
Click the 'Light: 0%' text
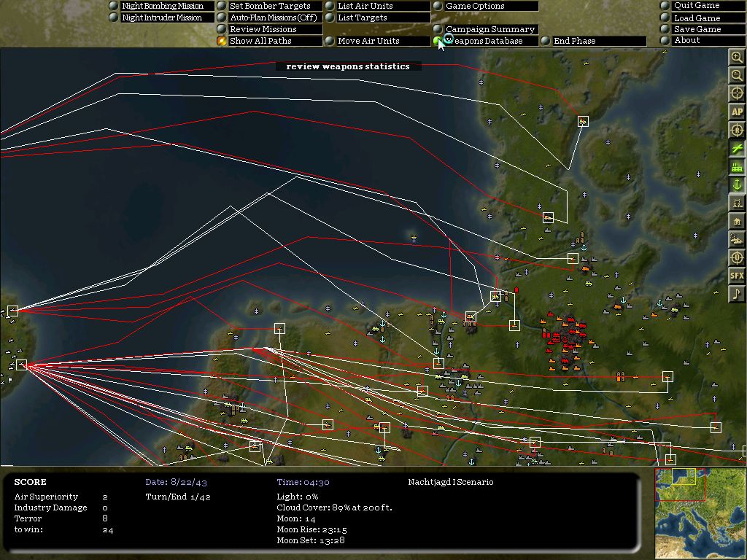point(298,497)
